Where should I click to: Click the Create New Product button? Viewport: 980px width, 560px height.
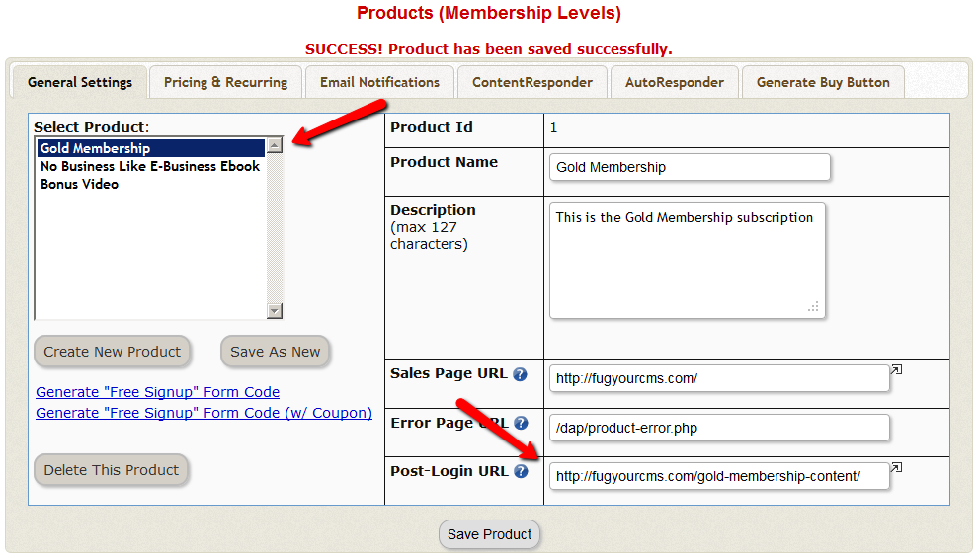pyautogui.click(x=113, y=352)
